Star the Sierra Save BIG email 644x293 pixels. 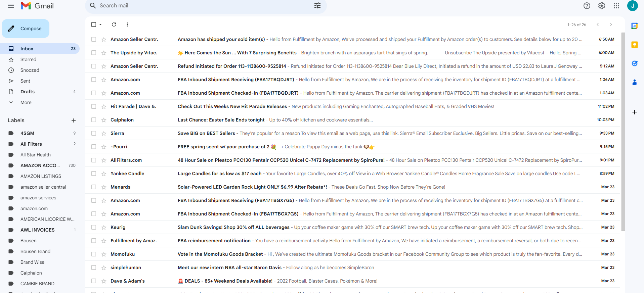click(104, 133)
